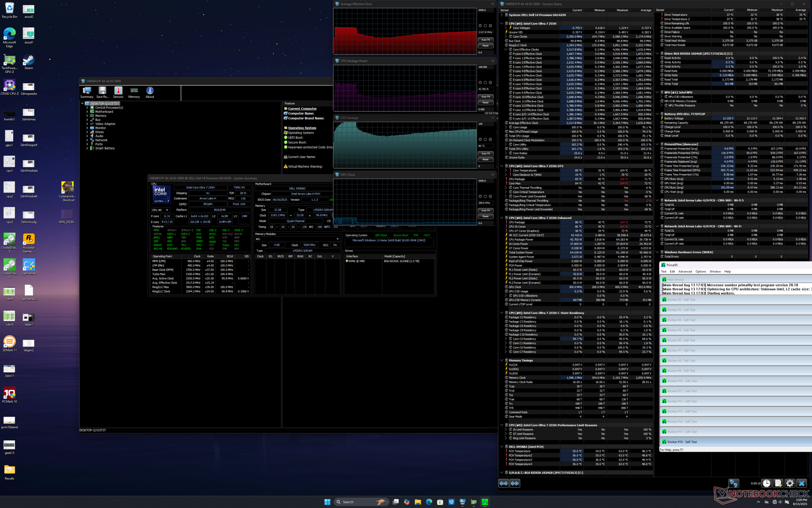Open About info icon in HWiNFO

pyautogui.click(x=150, y=92)
